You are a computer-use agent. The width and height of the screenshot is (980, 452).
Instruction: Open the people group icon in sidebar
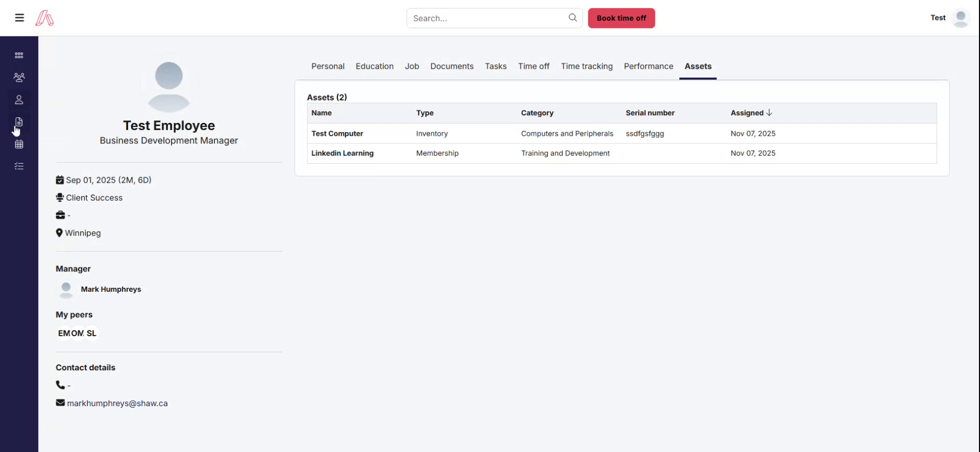(19, 78)
